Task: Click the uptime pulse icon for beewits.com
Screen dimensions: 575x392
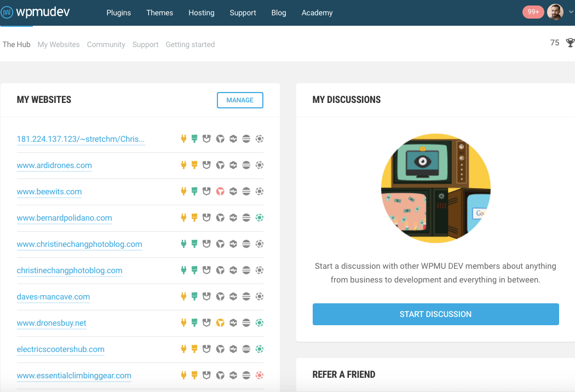Action: coord(233,192)
